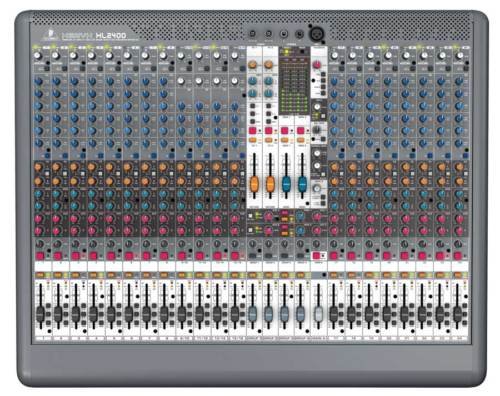Turn the upper teal knob on channel 1
The image size is (500, 396).
[39, 194]
